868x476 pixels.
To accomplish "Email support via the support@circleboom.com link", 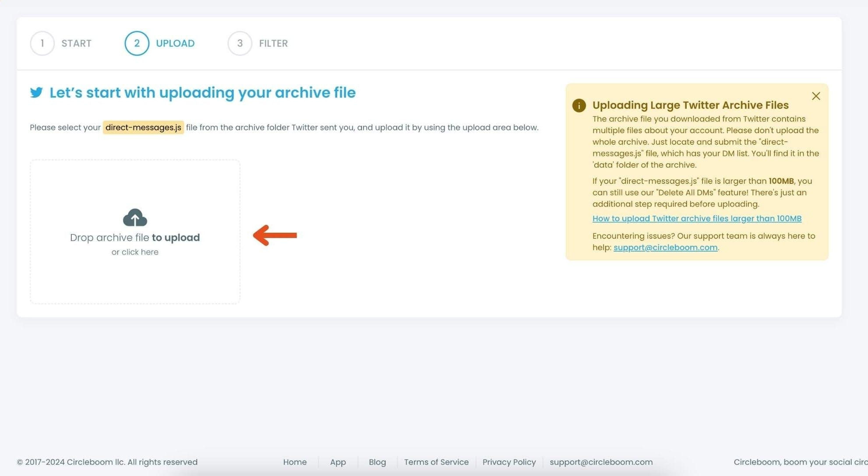I will [x=666, y=247].
